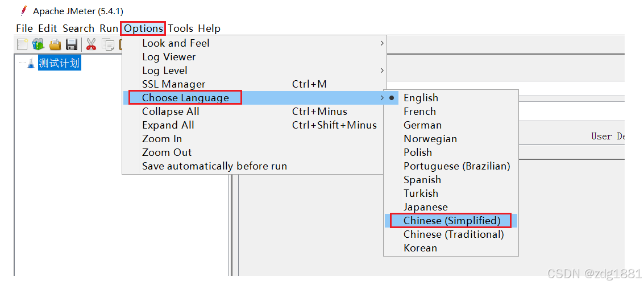Select the flask icon of 测试计划
This screenshot has height=285, width=644.
pos(31,63)
